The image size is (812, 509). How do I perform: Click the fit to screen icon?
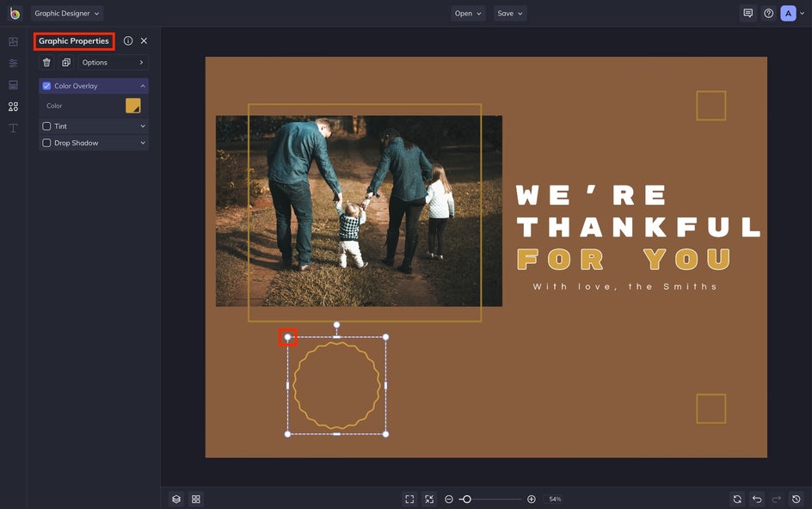click(409, 500)
